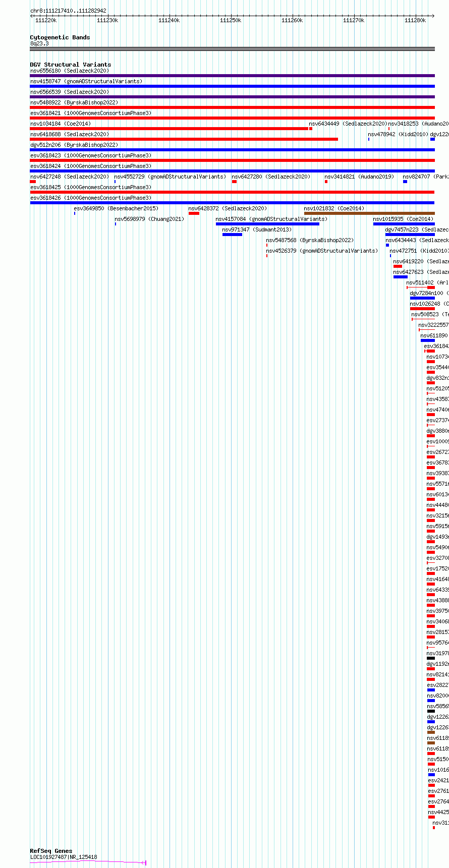Click the 111270k ruler tick label

pyautogui.click(x=354, y=20)
